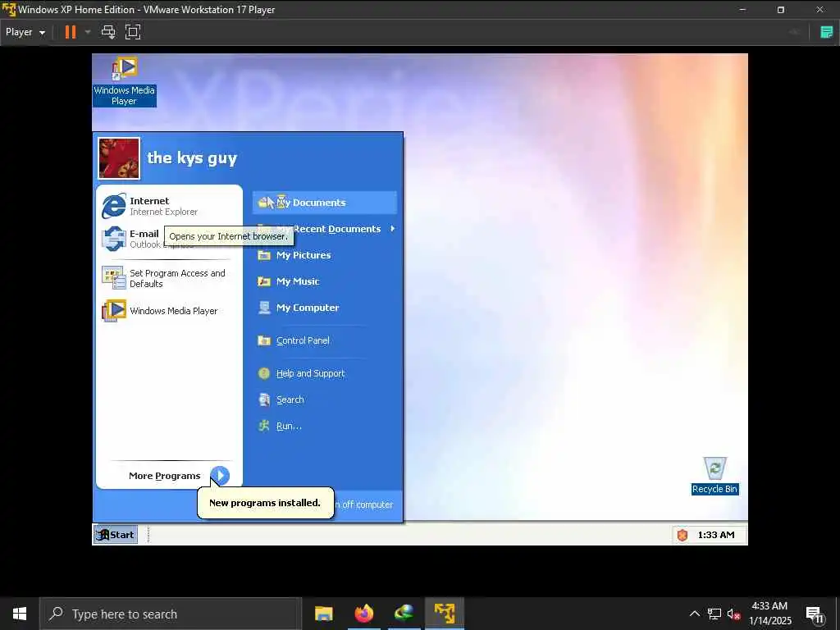This screenshot has height=630, width=840.
Task: Open My Computer
Action: tap(324, 308)
